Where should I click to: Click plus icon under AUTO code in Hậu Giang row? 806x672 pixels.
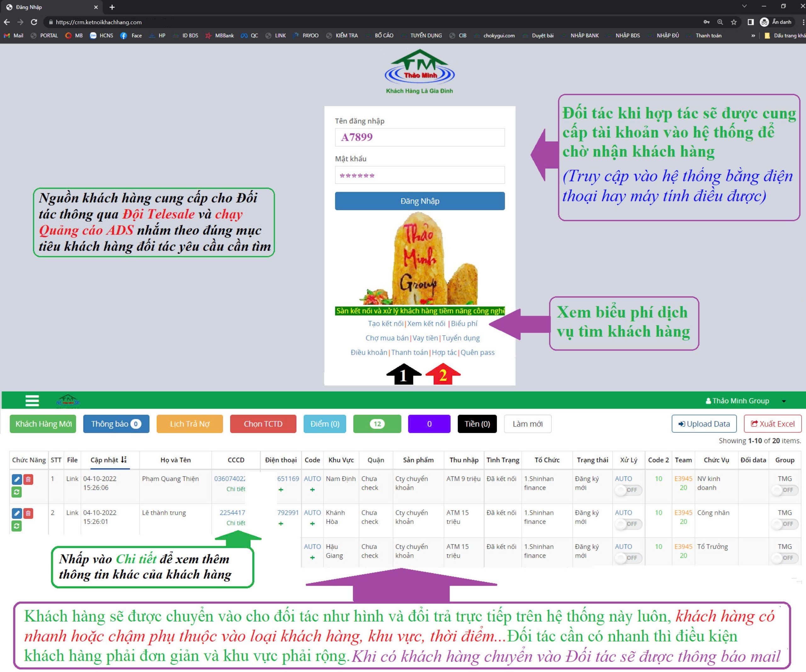point(312,557)
